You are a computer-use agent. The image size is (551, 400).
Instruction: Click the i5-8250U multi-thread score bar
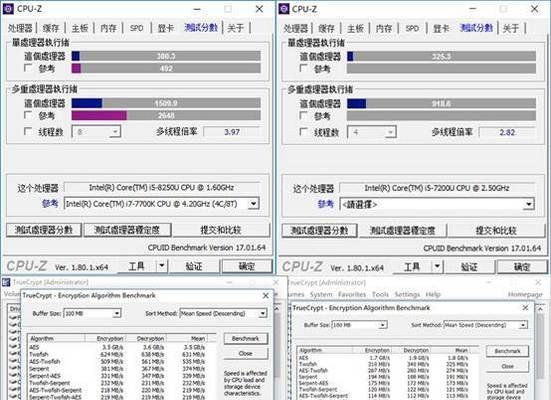point(166,103)
